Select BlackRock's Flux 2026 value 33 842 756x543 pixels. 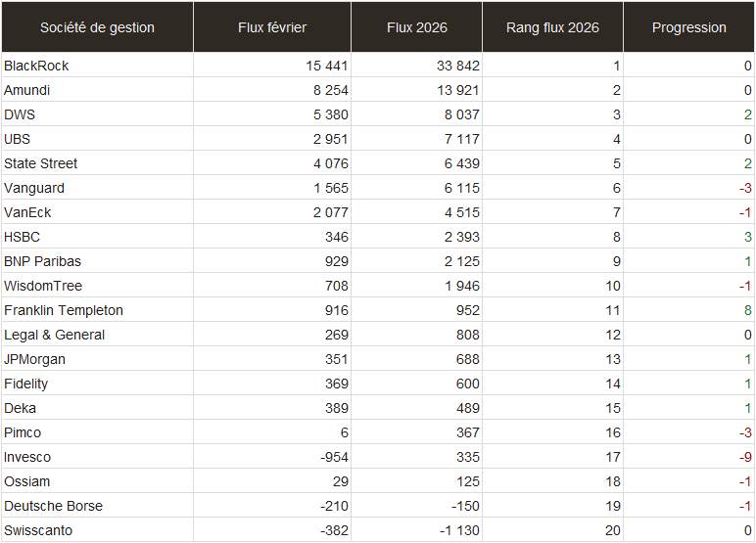(458, 66)
